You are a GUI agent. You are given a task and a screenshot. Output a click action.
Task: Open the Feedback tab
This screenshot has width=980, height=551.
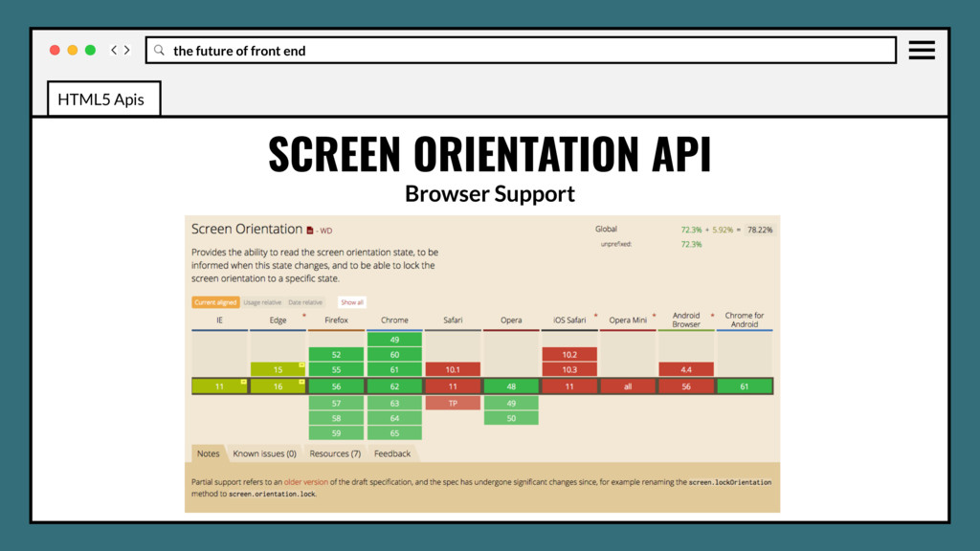(x=392, y=453)
